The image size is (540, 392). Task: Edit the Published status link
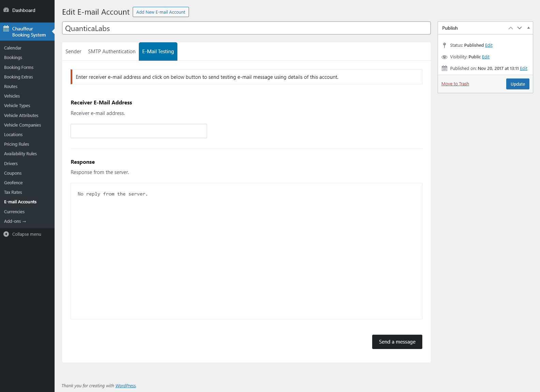point(489,45)
